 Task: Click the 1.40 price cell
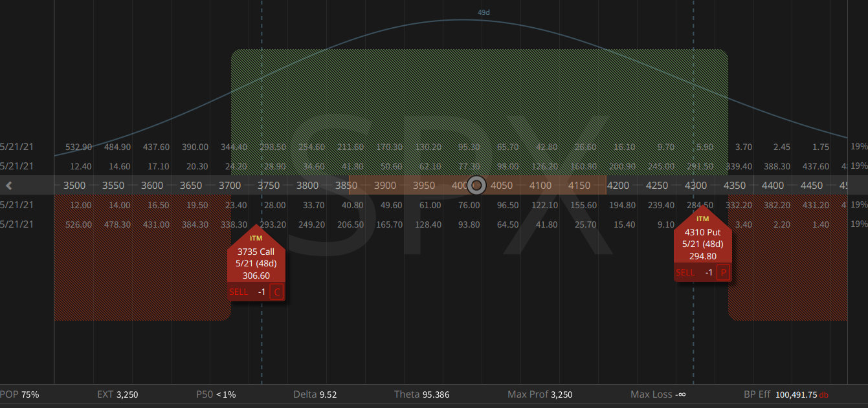click(821, 224)
